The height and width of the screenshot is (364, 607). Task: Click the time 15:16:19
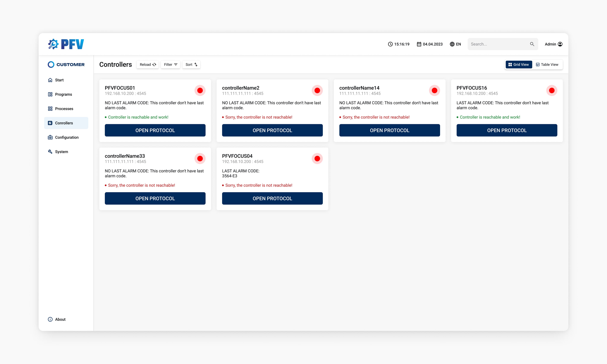coord(402,44)
